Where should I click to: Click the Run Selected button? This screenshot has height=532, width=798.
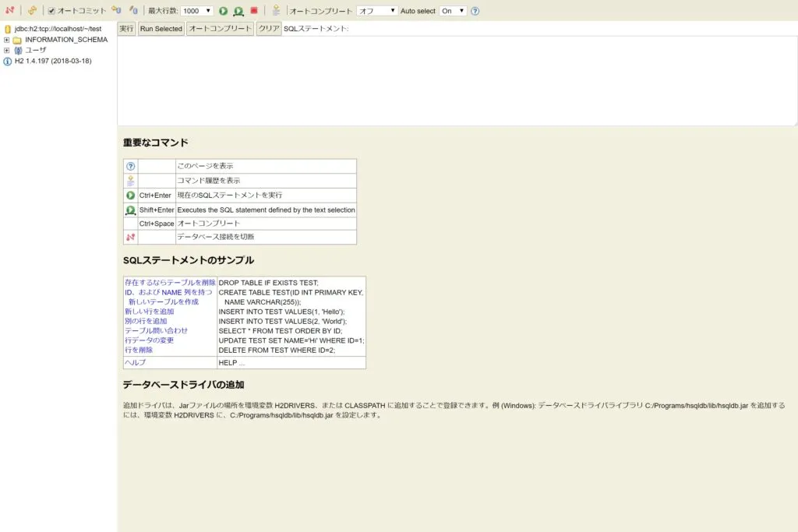point(161,29)
